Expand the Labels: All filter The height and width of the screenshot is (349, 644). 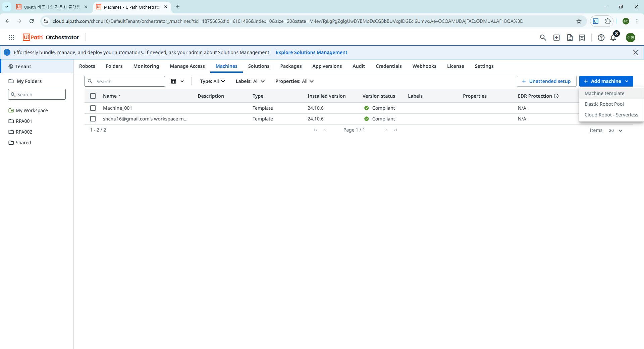[x=250, y=81]
